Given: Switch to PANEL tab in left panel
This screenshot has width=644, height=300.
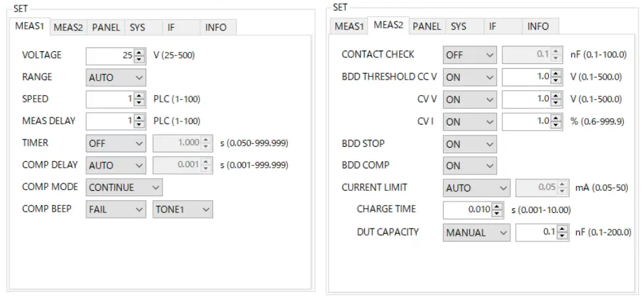Looking at the screenshot, I should tap(106, 28).
